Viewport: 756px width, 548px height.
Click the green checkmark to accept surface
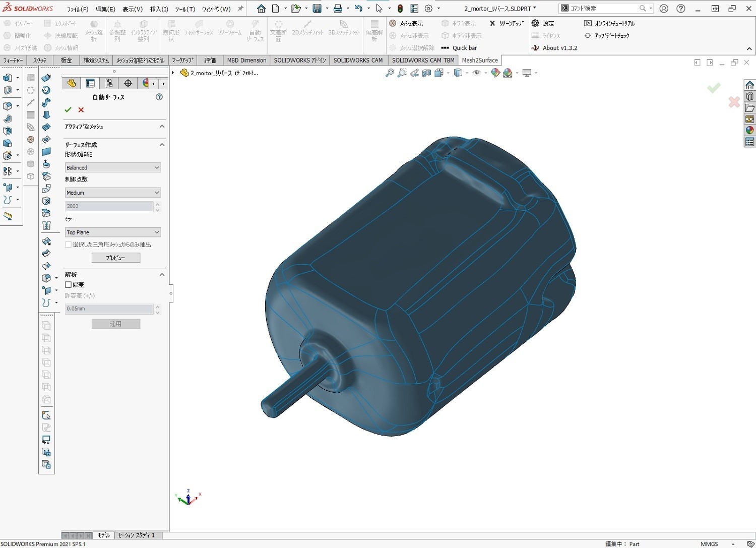click(x=68, y=110)
